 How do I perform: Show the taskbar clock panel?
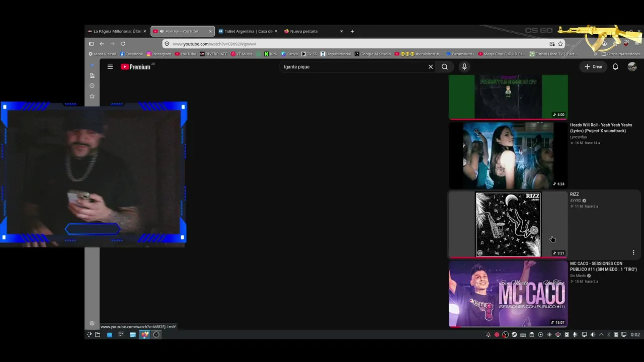point(635,335)
